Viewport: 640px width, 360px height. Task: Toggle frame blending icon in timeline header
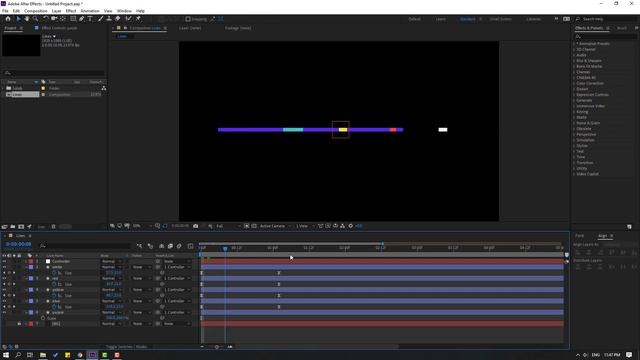point(170,246)
